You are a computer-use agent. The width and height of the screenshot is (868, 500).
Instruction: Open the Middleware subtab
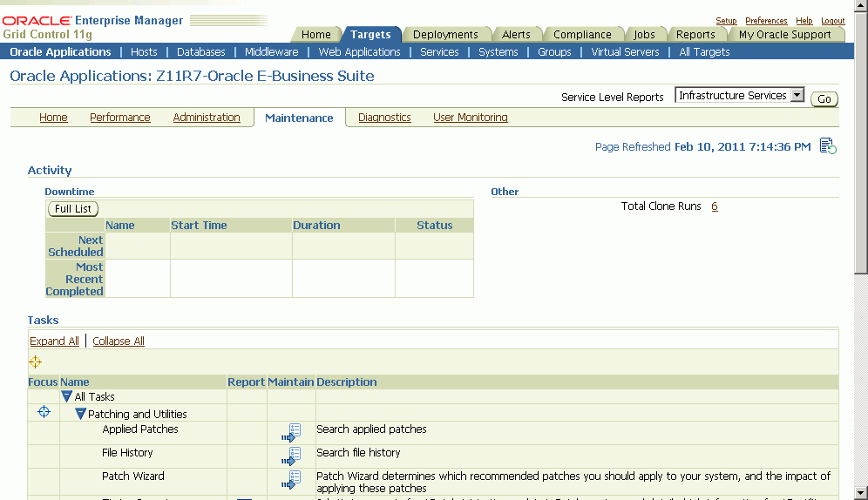pos(271,52)
